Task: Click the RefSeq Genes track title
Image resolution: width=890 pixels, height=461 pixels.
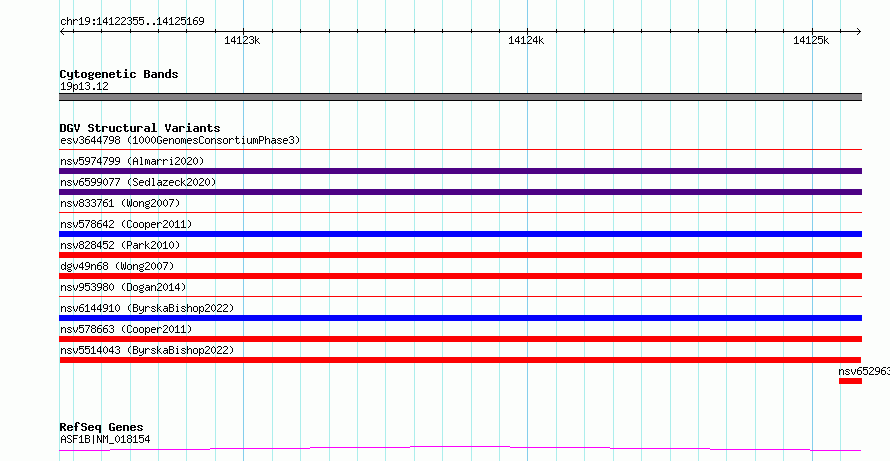Action: pos(102,427)
